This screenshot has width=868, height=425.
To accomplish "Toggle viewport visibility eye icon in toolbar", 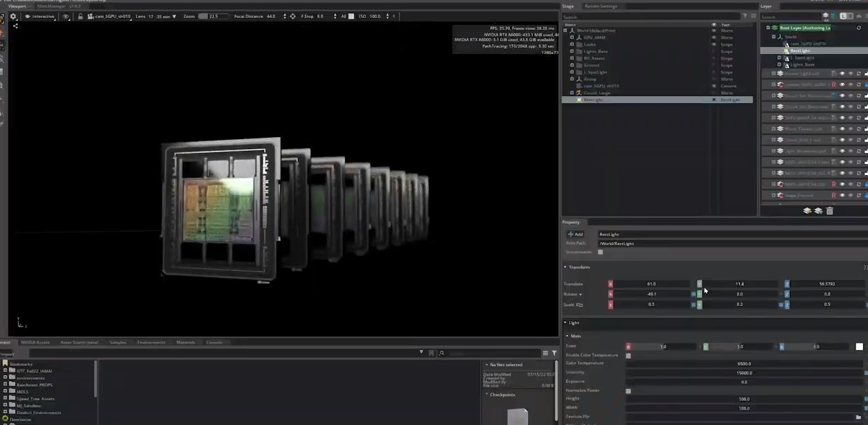I will [x=66, y=16].
